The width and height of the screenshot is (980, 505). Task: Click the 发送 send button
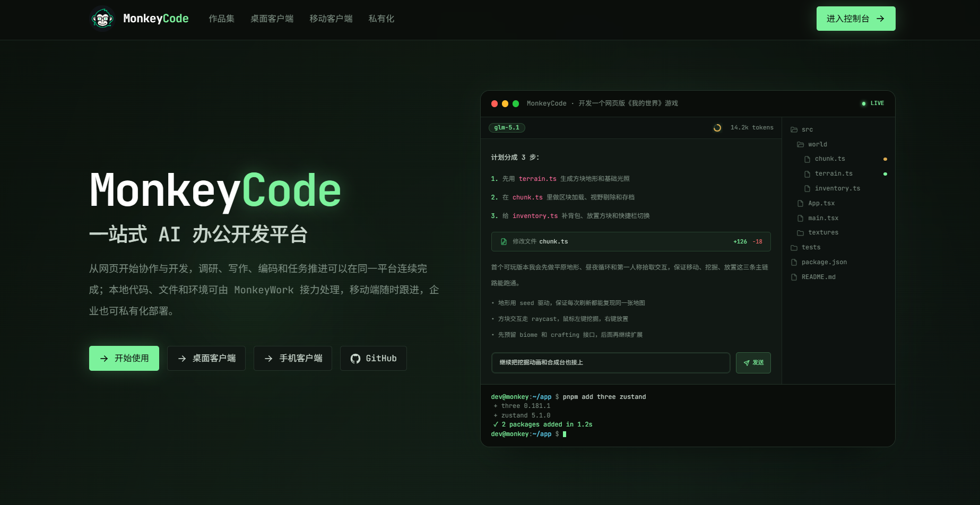pos(753,363)
